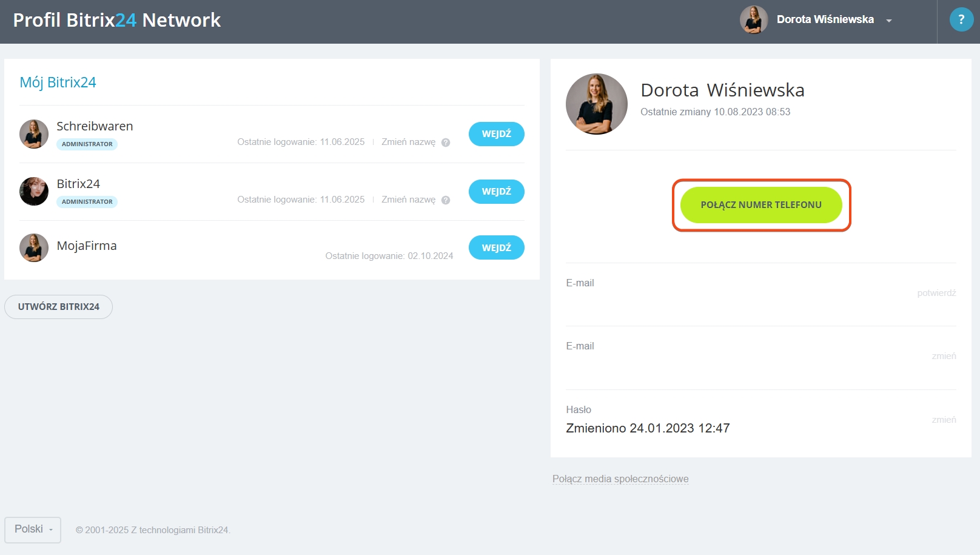Open the Schreibwaren account name
This screenshot has width=980, height=555.
(95, 126)
